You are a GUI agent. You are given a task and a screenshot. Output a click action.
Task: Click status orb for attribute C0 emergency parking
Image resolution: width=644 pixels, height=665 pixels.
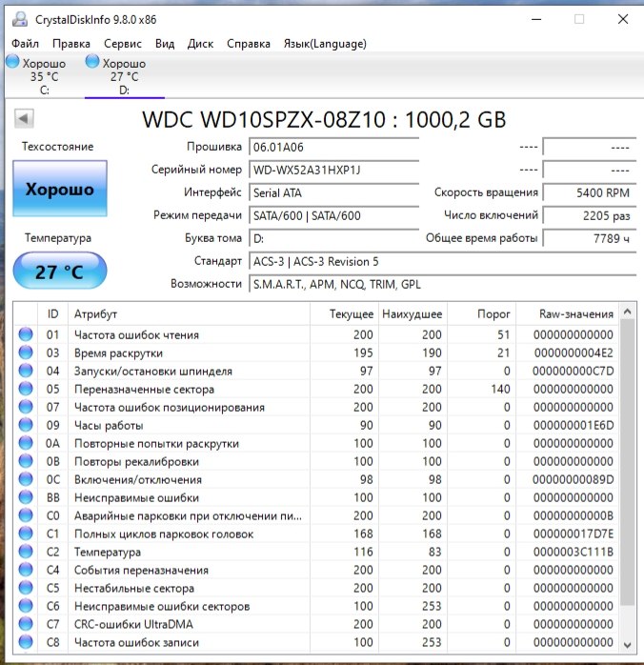26,515
